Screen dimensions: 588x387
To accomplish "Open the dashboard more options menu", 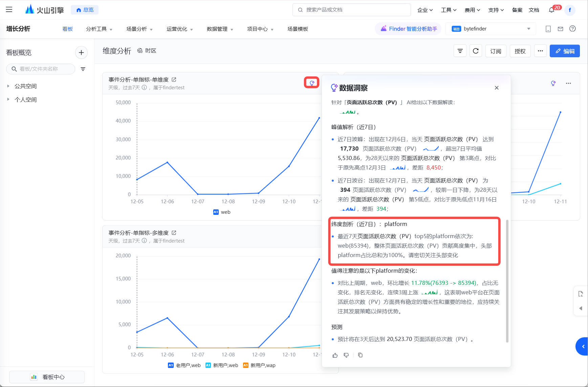I will coord(540,51).
